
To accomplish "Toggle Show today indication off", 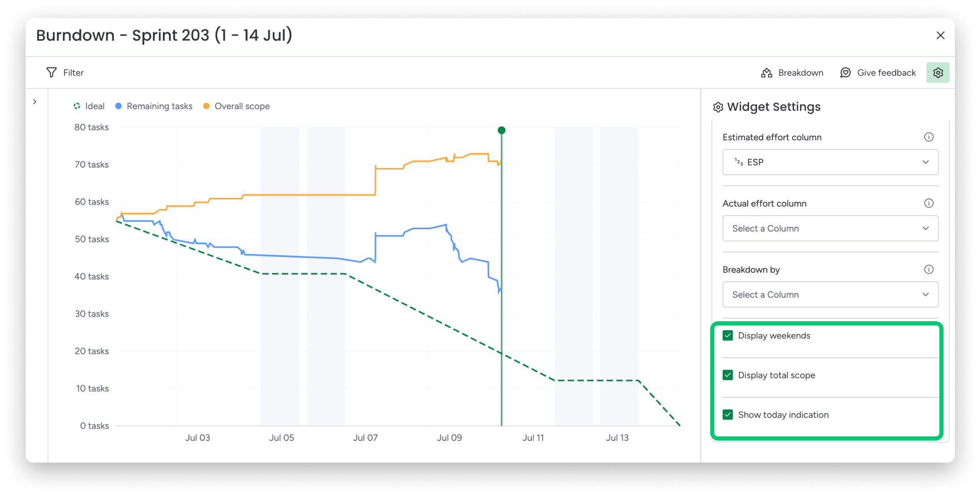I will coord(727,414).
